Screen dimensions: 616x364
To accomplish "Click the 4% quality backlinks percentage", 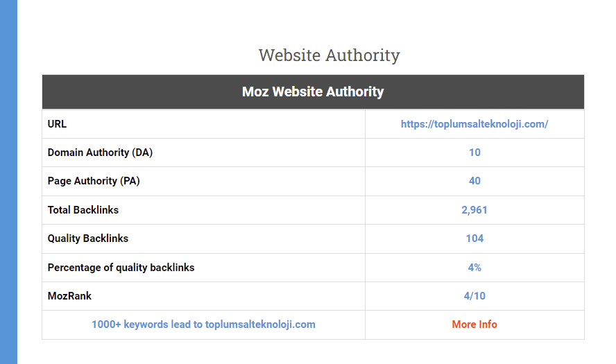I will pos(474,268).
